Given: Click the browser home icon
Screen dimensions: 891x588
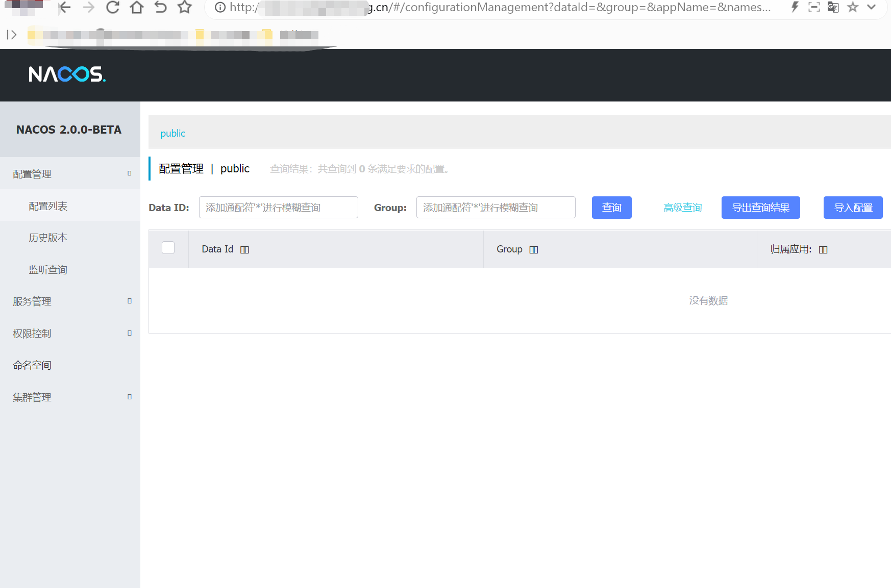Looking at the screenshot, I should (x=136, y=8).
